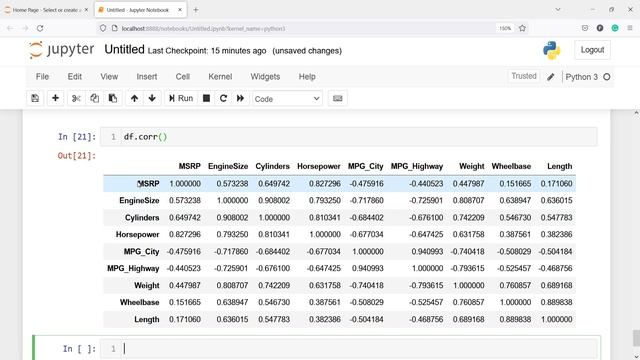This screenshot has width=640, height=360.
Task: Copy selected cells icon
Action: 94,98
